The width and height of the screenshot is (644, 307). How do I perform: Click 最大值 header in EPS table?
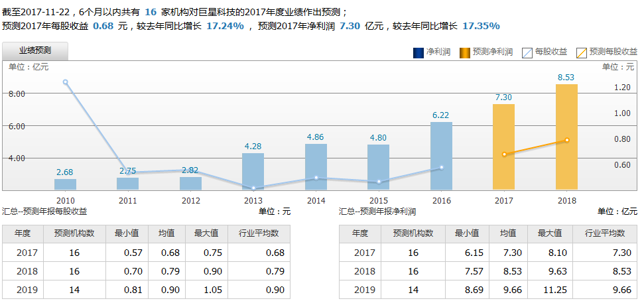[206, 233]
